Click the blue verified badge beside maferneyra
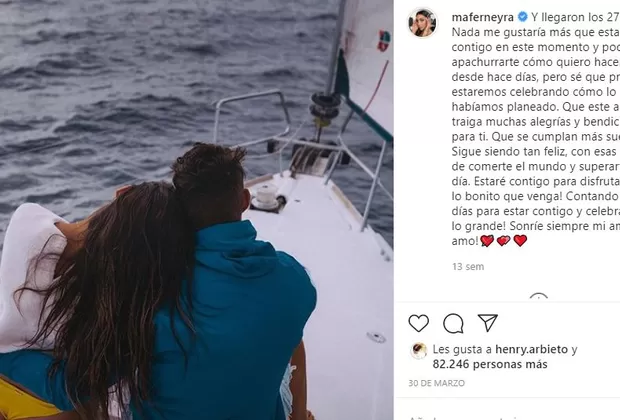 [522, 17]
